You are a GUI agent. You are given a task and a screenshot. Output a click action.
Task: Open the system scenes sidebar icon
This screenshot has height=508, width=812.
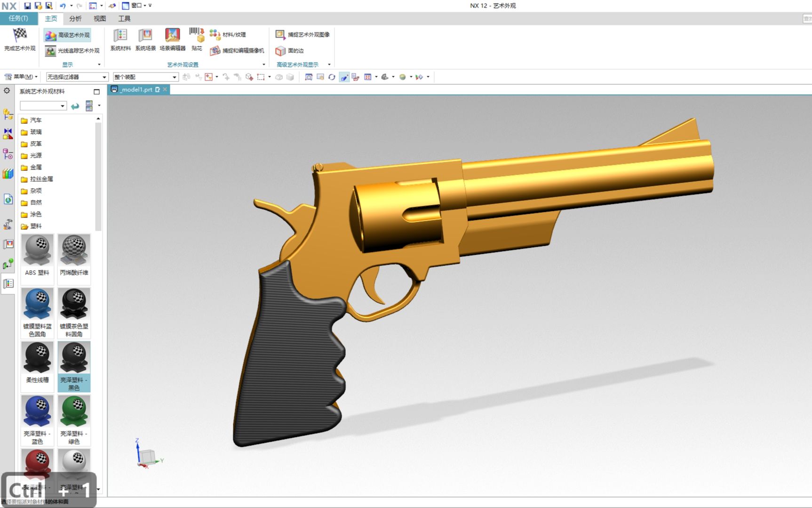(x=8, y=244)
